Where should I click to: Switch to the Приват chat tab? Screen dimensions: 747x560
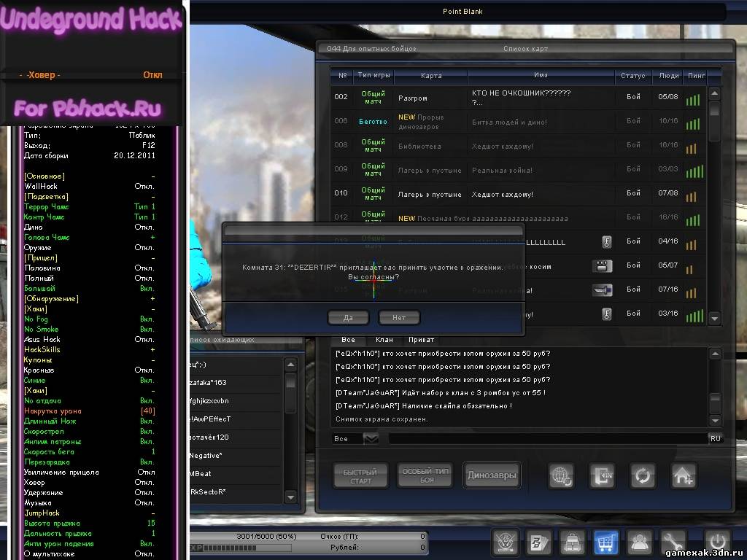click(421, 340)
